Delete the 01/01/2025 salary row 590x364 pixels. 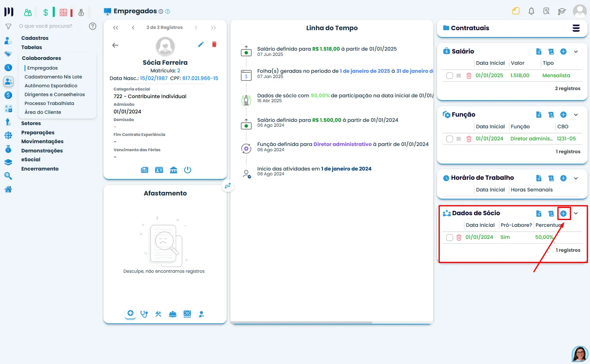click(x=469, y=76)
